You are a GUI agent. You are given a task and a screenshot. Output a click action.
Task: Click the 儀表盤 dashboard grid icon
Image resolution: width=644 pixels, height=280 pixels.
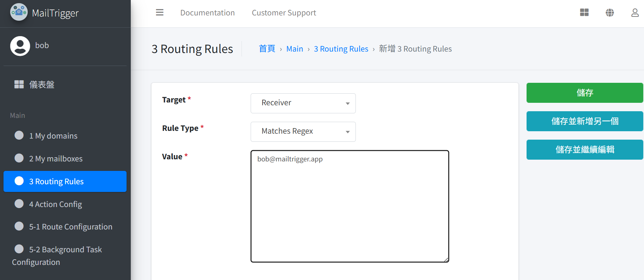coord(19,84)
